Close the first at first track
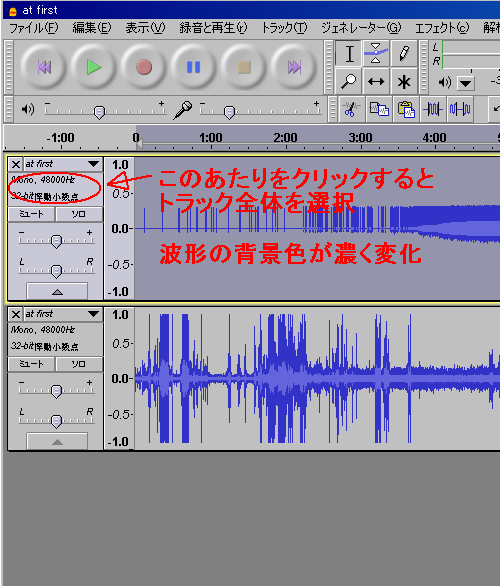The height and width of the screenshot is (586, 500). pos(16,164)
